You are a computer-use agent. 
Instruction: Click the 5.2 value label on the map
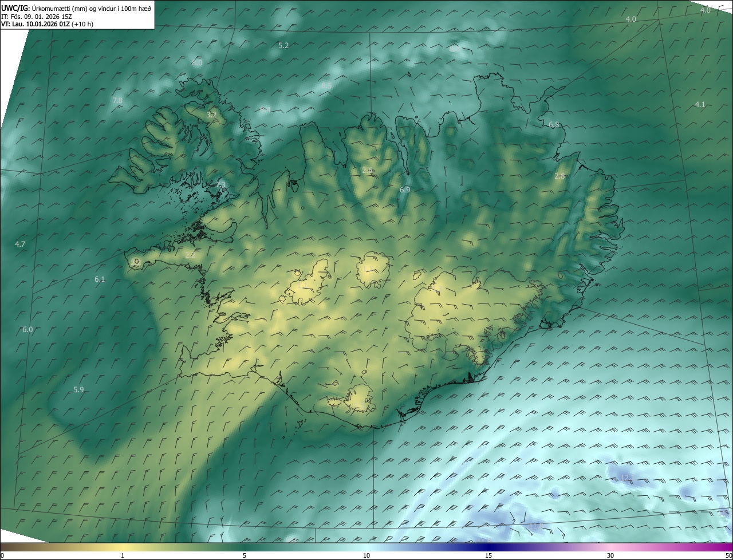click(283, 45)
